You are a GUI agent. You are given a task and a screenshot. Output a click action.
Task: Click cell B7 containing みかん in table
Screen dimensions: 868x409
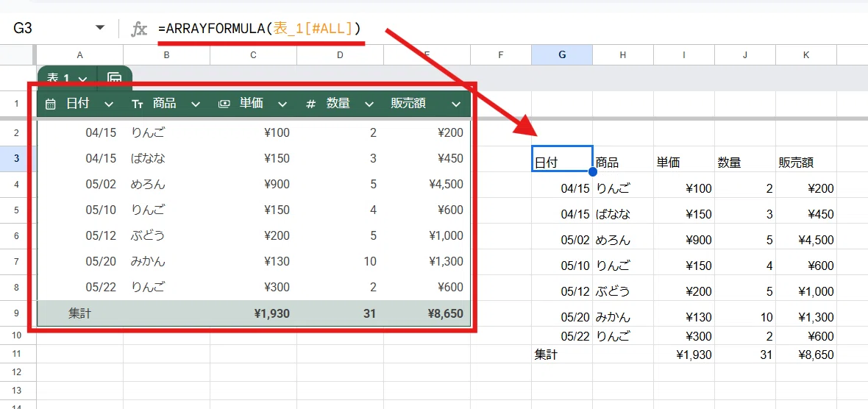[166, 261]
